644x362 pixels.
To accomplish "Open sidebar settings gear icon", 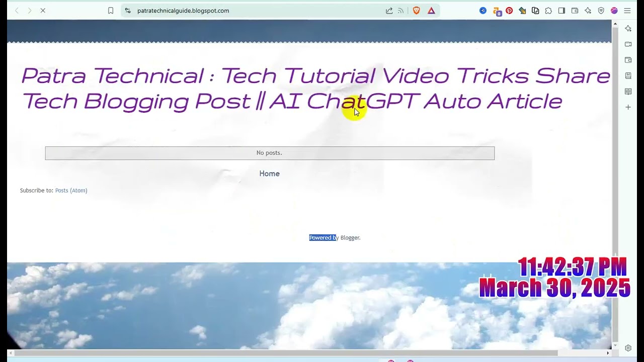I will [628, 348].
